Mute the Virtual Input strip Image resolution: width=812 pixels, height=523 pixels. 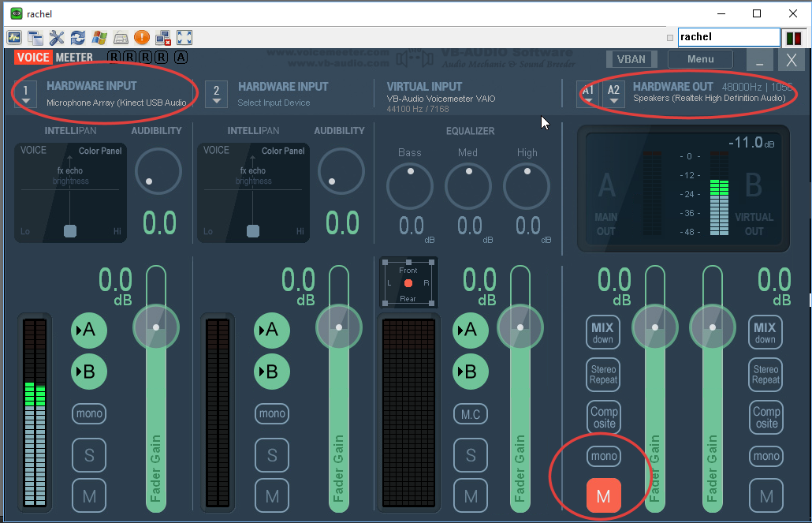coord(471,496)
